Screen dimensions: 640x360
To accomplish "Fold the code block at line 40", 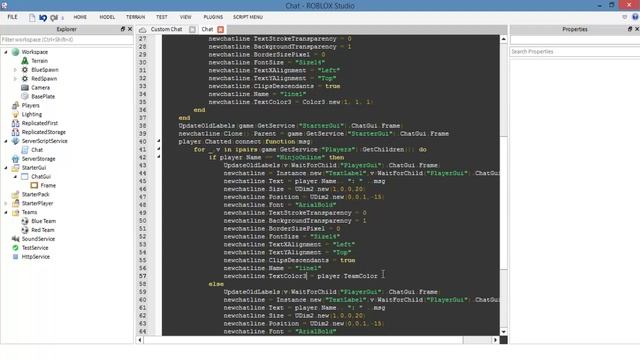I will tap(159, 141).
